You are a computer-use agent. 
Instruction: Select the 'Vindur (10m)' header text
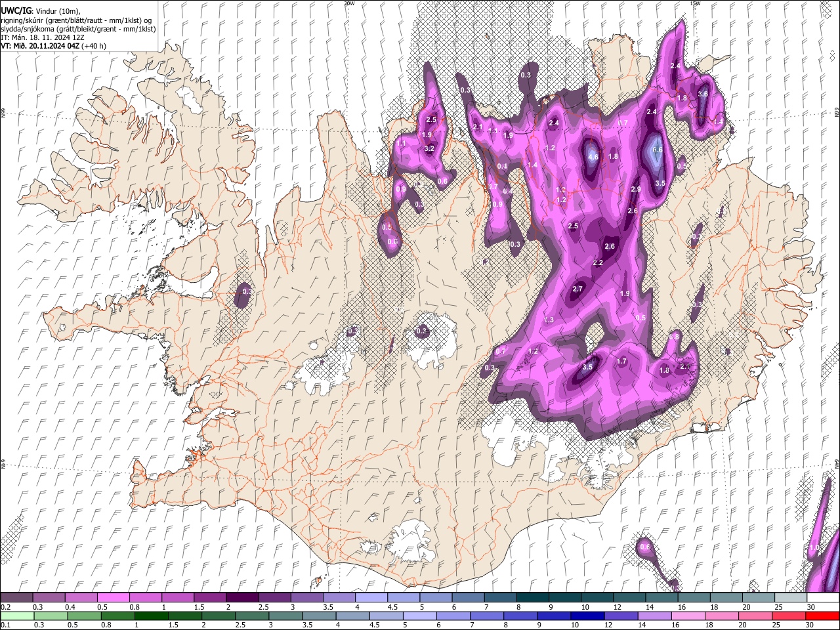pyautogui.click(x=56, y=11)
